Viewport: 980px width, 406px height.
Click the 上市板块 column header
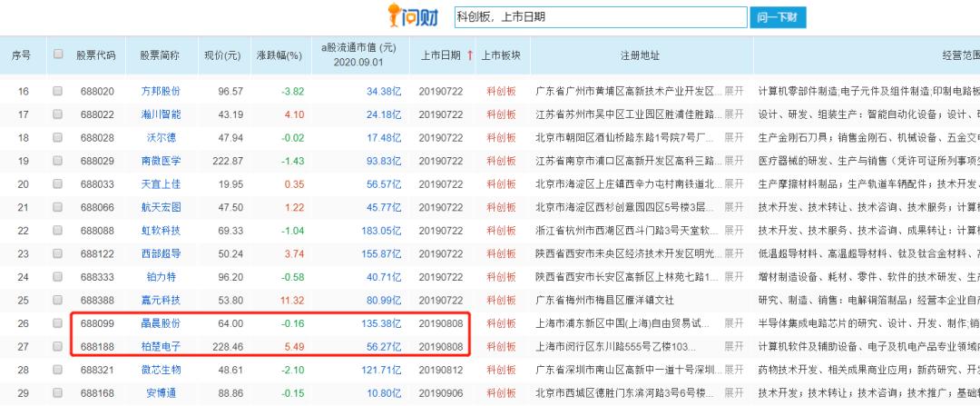[501, 55]
